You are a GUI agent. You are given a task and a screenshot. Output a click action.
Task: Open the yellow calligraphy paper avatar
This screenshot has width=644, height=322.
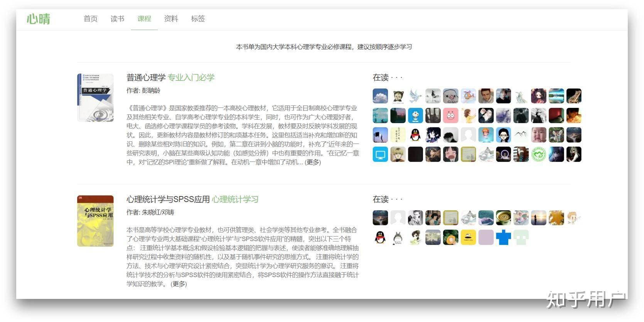[x=398, y=135]
